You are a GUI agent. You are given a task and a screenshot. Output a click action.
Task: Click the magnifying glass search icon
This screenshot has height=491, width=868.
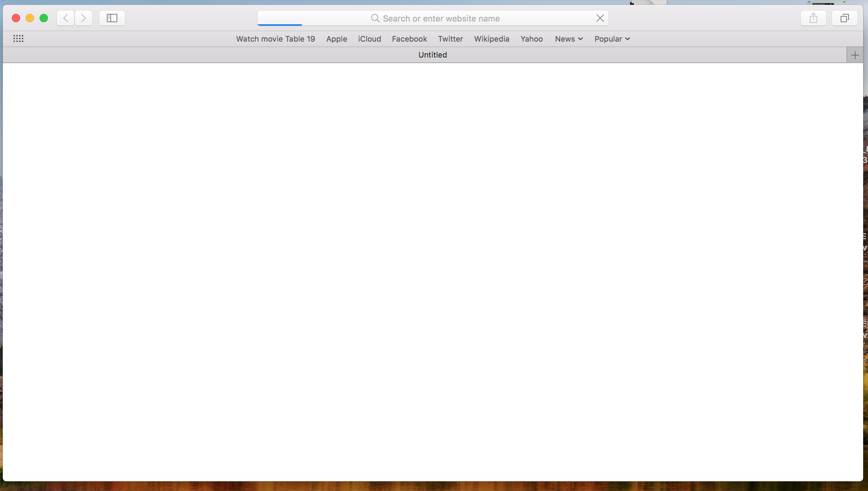coord(375,18)
